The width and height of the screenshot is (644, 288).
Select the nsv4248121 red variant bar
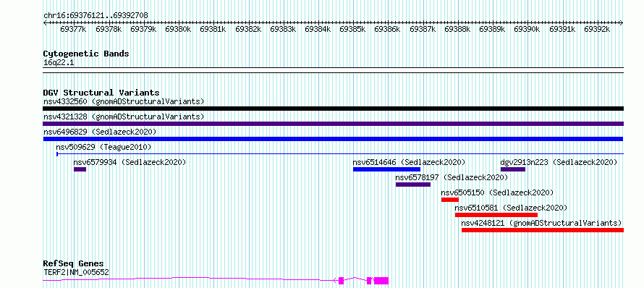click(x=543, y=230)
